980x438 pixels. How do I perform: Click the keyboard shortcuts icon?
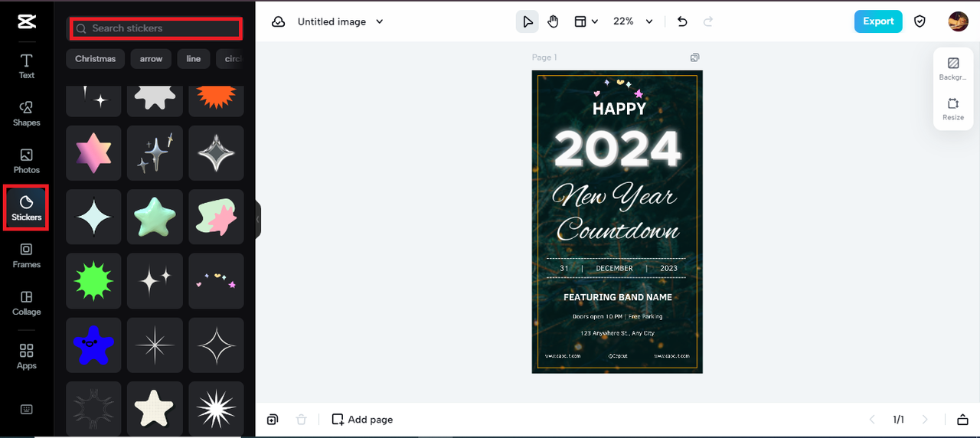[x=27, y=409]
